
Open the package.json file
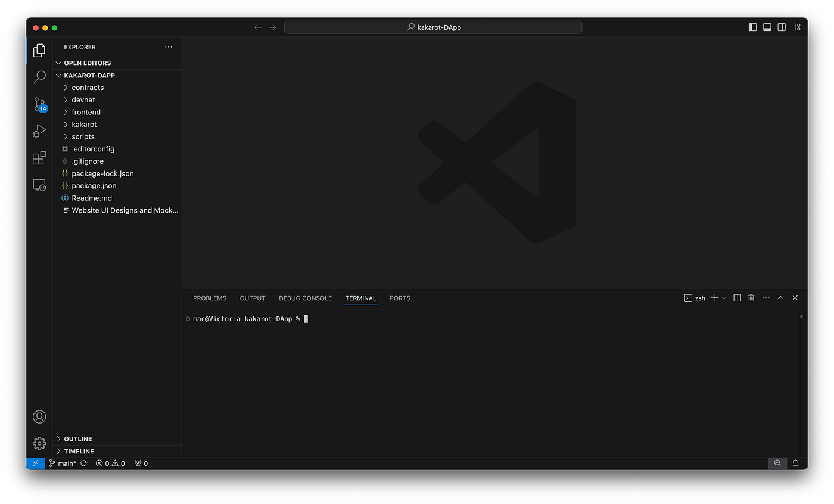tap(117, 186)
